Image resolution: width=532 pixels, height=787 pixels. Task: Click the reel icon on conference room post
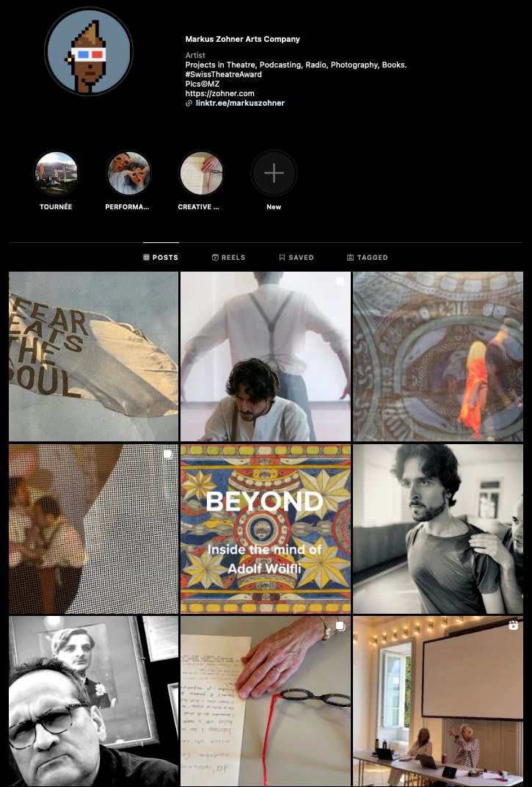(513, 625)
